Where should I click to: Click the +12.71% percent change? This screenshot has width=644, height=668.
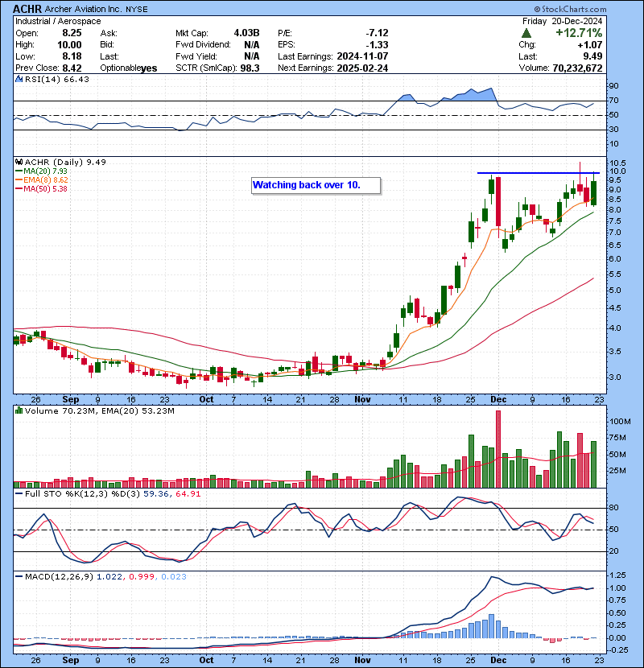click(x=579, y=33)
